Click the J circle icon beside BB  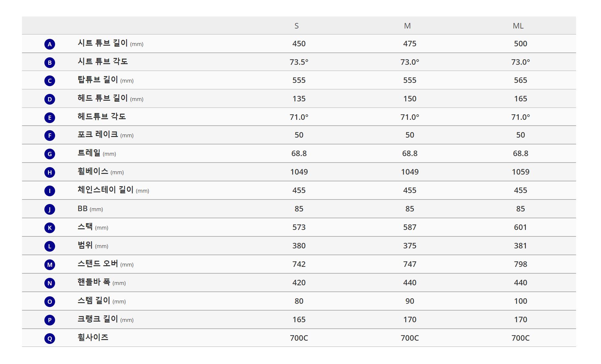click(x=50, y=209)
